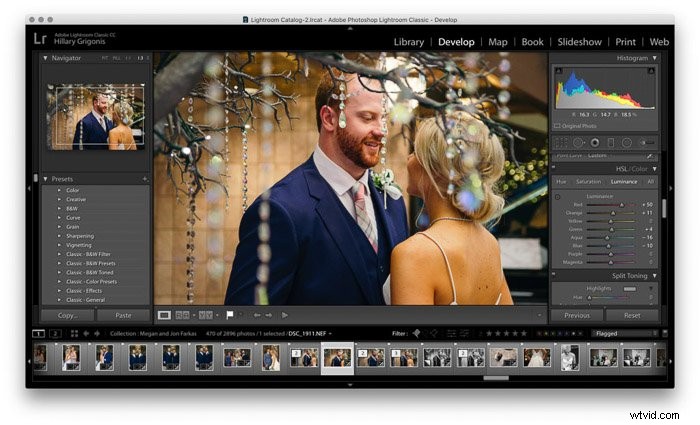Select main window display button 1
Image resolution: width=700 pixels, height=425 pixels.
[x=38, y=333]
